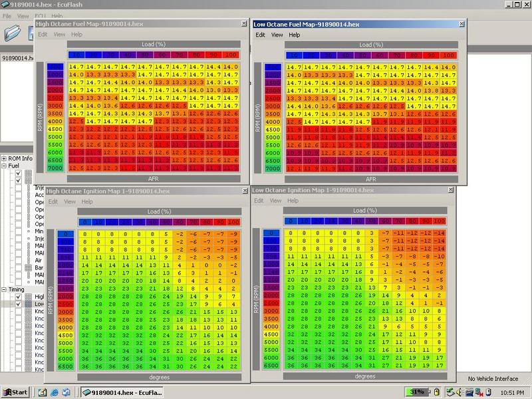This screenshot has height=399, width=532.
Task: Click AFR footer label in High Octane Fuel Map
Action: pyautogui.click(x=154, y=179)
